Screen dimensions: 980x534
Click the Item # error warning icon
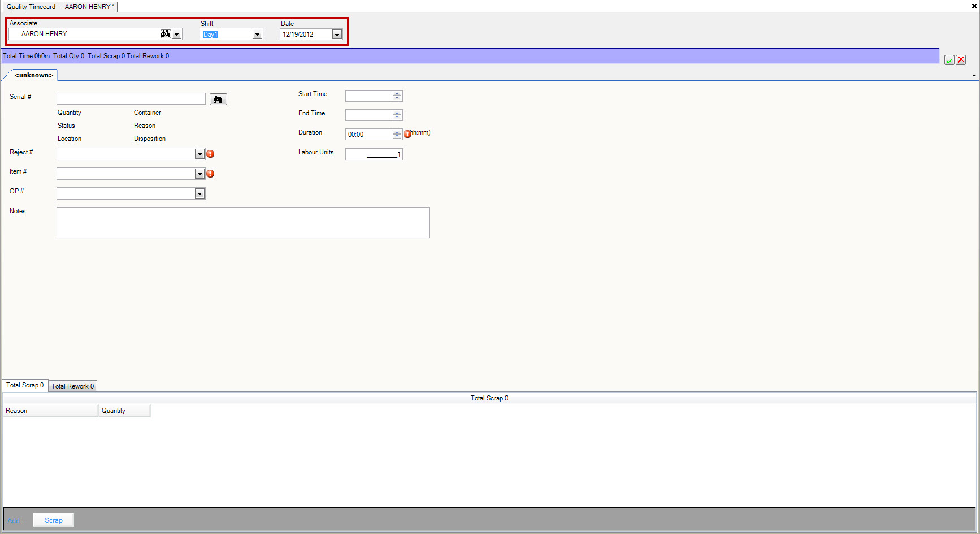210,174
